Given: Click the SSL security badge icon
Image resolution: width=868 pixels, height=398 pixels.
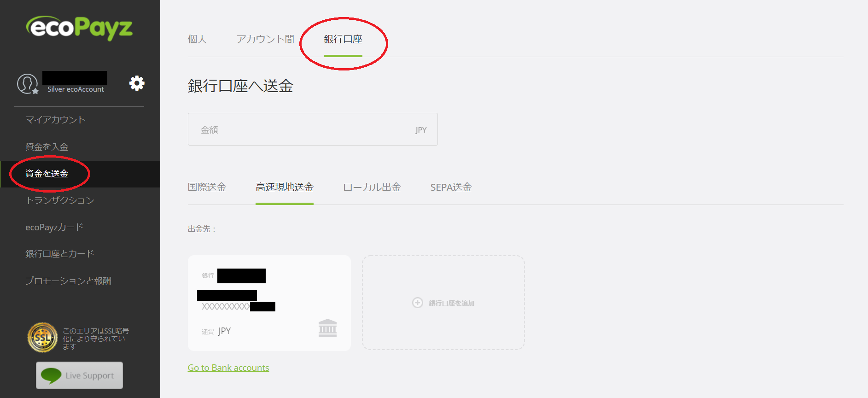Looking at the screenshot, I should click(x=43, y=338).
